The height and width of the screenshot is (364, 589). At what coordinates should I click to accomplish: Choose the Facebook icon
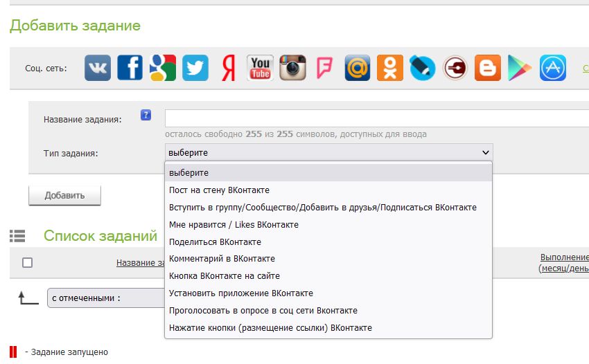point(130,68)
